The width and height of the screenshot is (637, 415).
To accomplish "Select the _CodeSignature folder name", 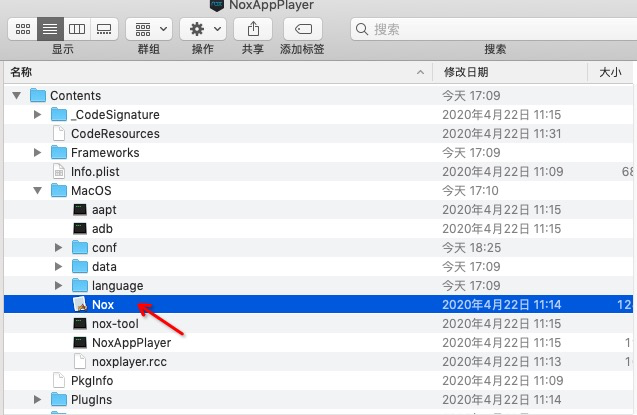I will [x=115, y=115].
